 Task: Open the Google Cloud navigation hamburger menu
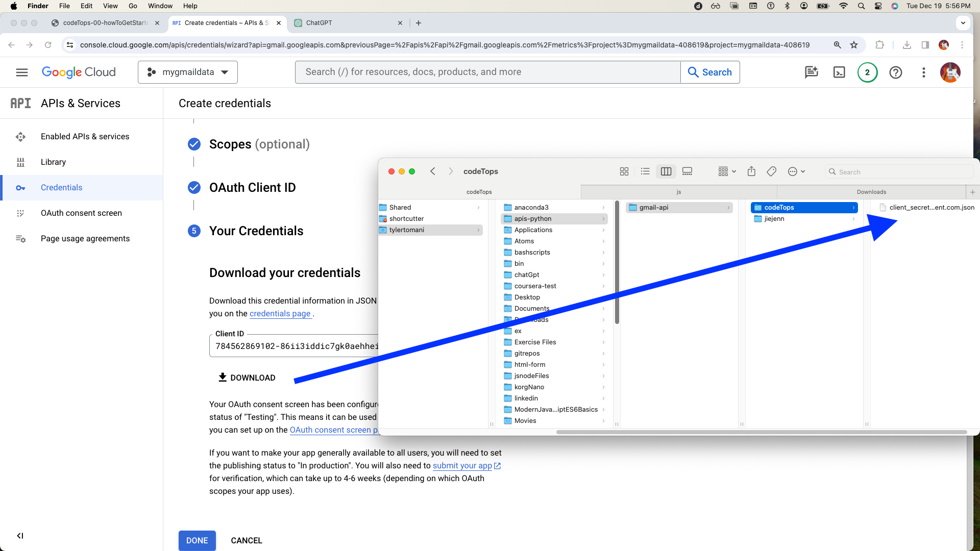(22, 72)
